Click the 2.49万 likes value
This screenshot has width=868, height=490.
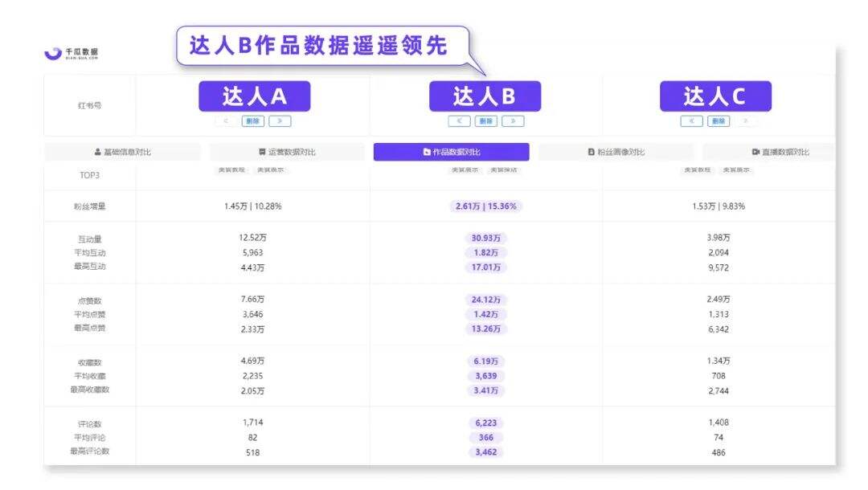719,299
